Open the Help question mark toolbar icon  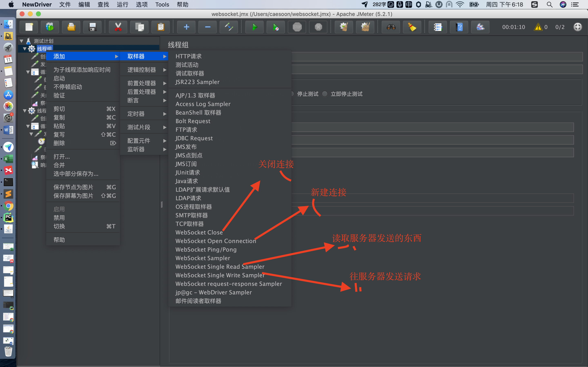coord(459,27)
